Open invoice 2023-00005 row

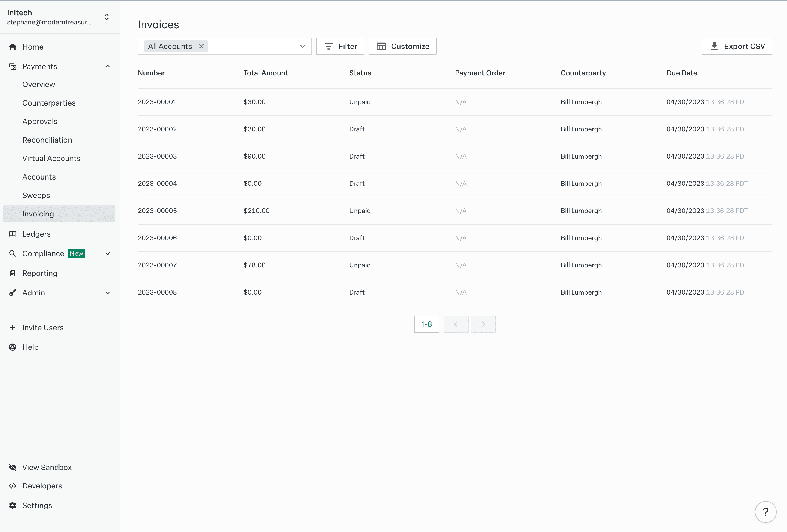click(x=157, y=211)
